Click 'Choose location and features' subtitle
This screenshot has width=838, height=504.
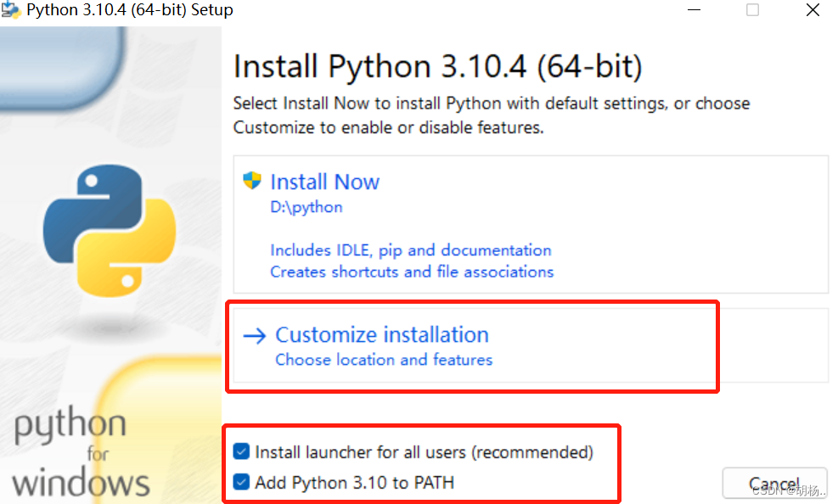(x=384, y=360)
